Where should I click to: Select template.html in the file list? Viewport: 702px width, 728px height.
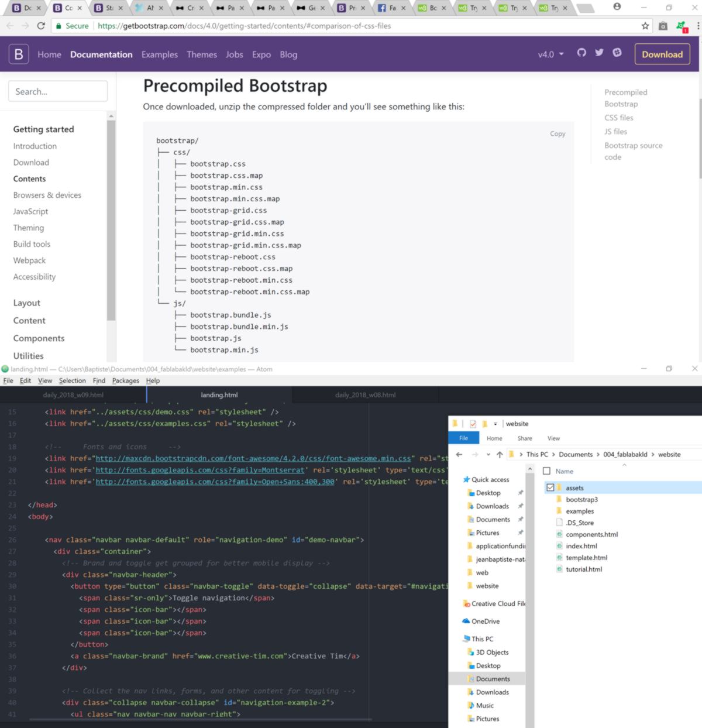[x=587, y=558]
